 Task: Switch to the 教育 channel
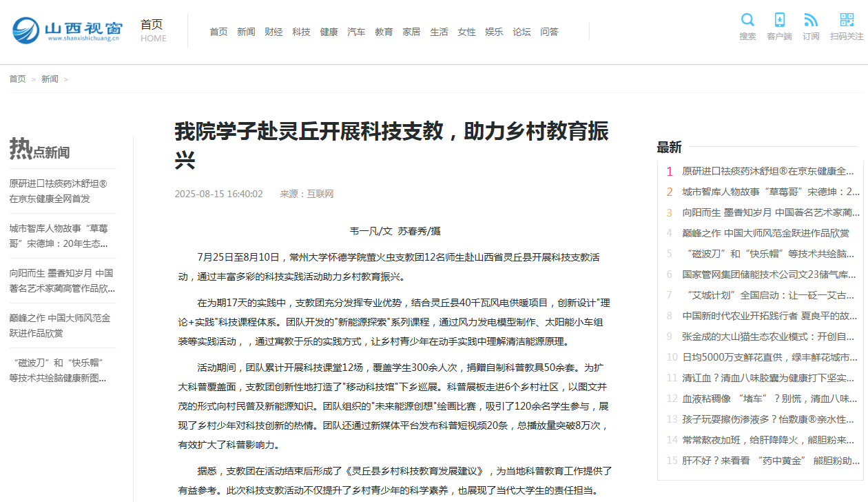[384, 32]
